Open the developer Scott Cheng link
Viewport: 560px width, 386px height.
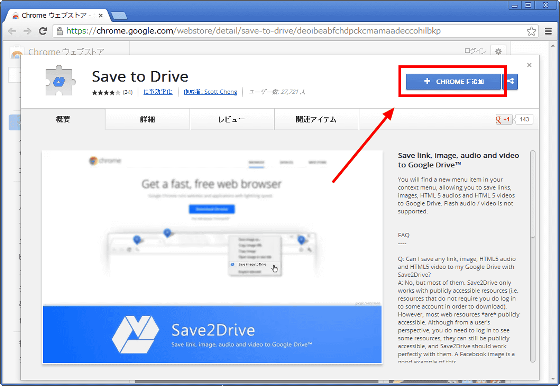tap(210, 92)
